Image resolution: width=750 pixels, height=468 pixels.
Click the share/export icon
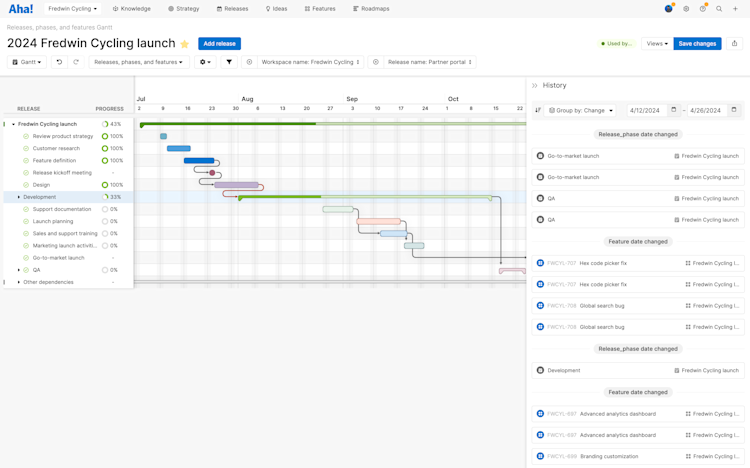734,44
